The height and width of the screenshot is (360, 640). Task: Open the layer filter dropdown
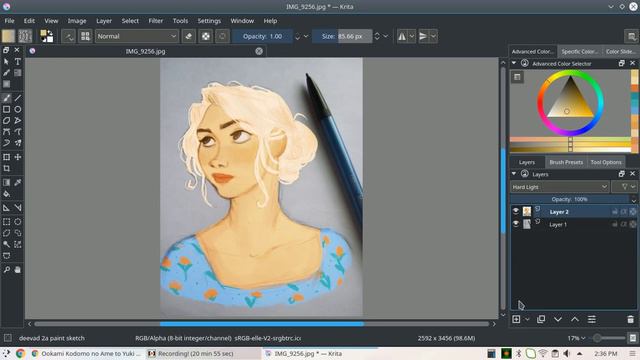pyautogui.click(x=624, y=187)
